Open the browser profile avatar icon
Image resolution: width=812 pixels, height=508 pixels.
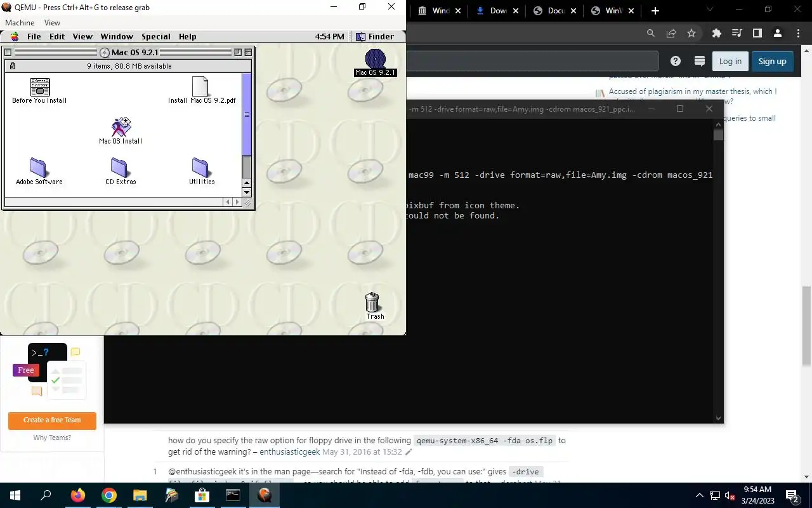(778, 33)
